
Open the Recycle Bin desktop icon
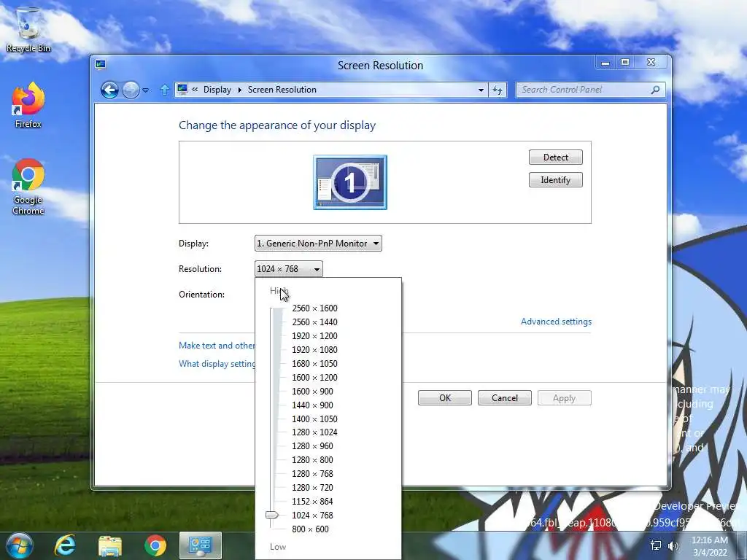[x=28, y=29]
